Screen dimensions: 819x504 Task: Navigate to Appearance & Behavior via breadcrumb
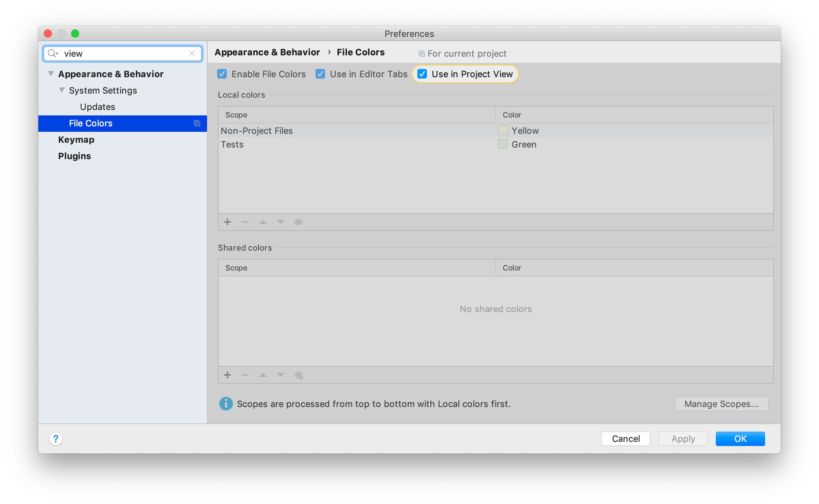click(x=267, y=52)
